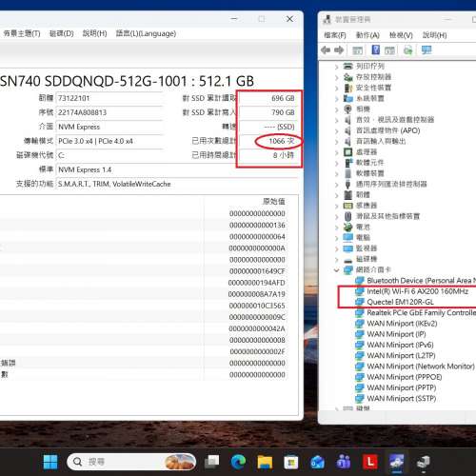Open the 磁碟(D) menu in CrystalDiskInfo
This screenshot has height=476, width=476.
[62, 33]
